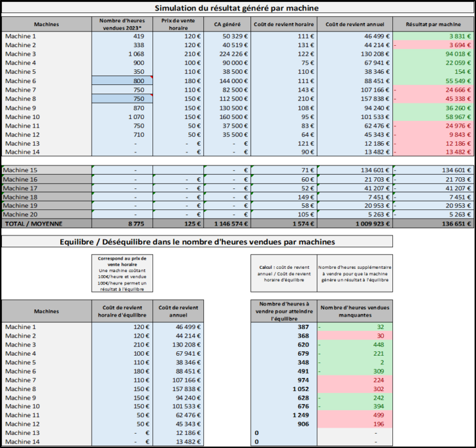The image size is (476, 448).
Task: Select CA généré value '144 000 €'
Action: 227,81
